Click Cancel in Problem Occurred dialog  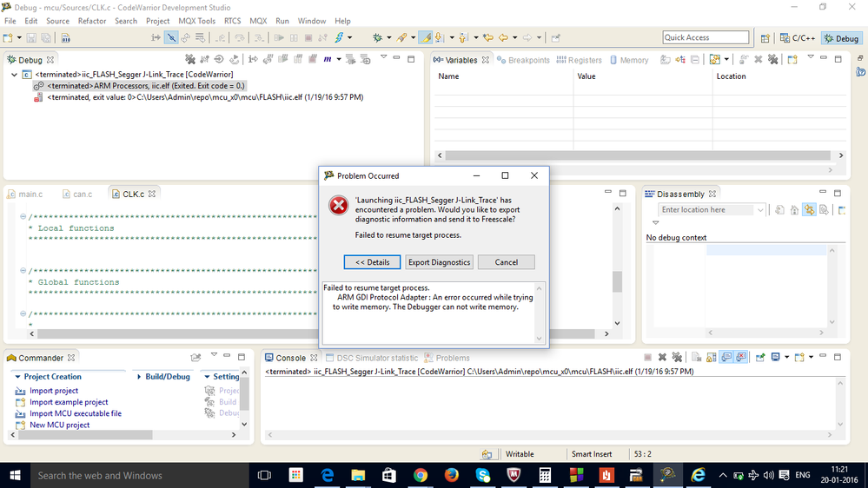[x=506, y=262]
